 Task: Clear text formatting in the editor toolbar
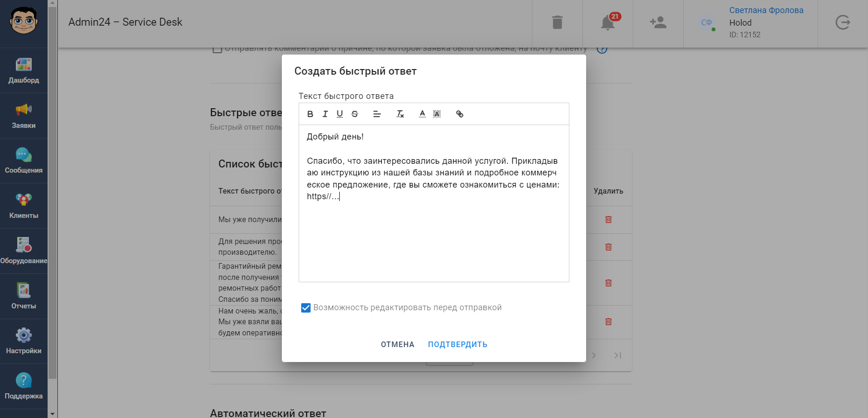[x=400, y=114]
